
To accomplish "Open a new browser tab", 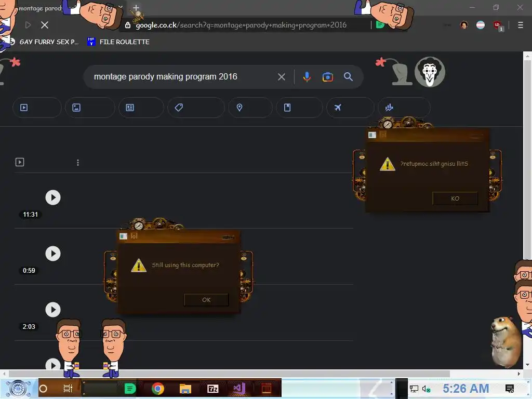I will (136, 7).
